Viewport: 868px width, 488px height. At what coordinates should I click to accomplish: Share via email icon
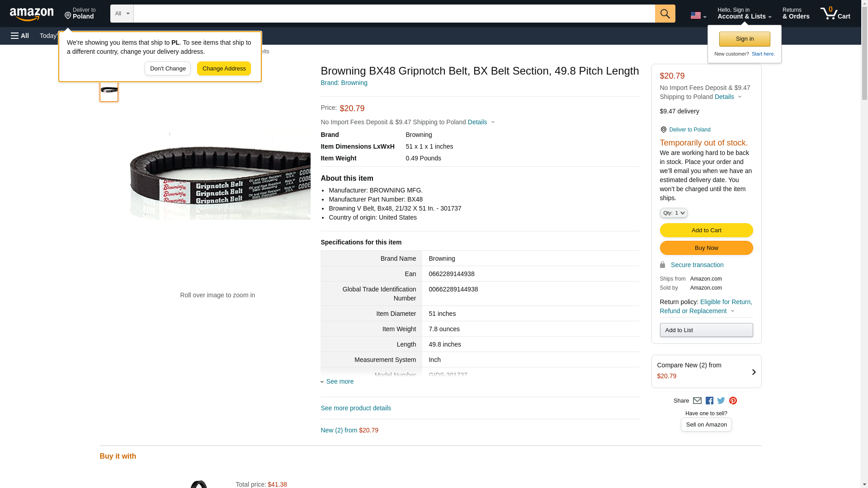click(x=697, y=401)
